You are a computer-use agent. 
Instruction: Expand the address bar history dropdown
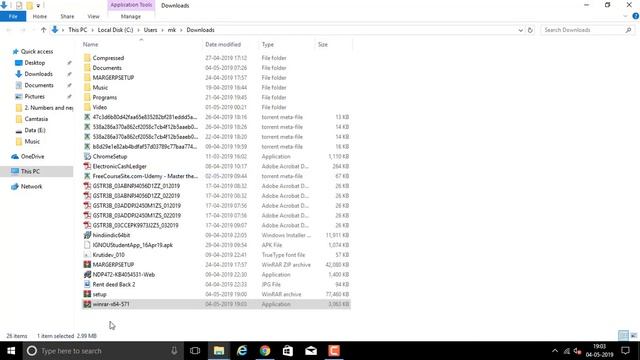pos(520,30)
